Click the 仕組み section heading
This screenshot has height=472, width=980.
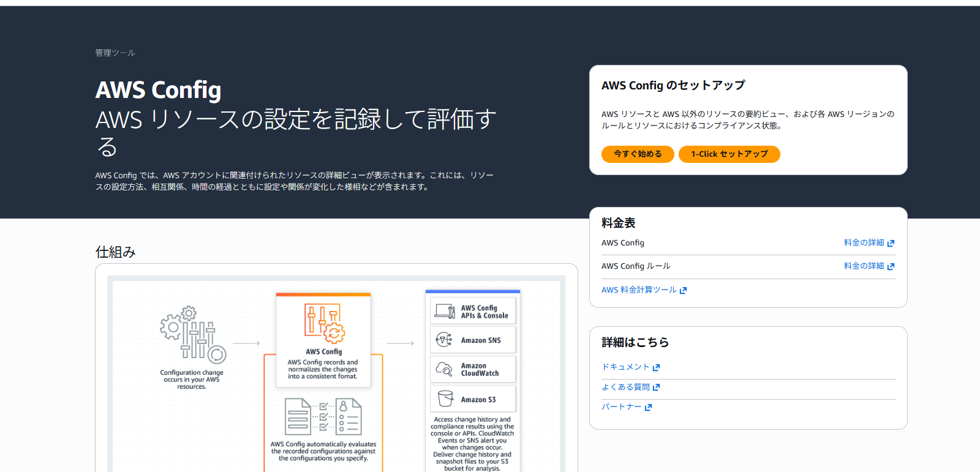point(116,252)
